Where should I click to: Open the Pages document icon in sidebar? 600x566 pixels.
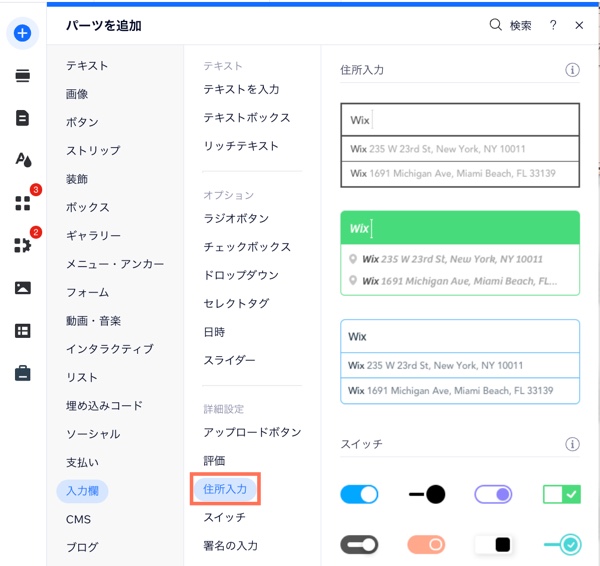click(x=23, y=118)
